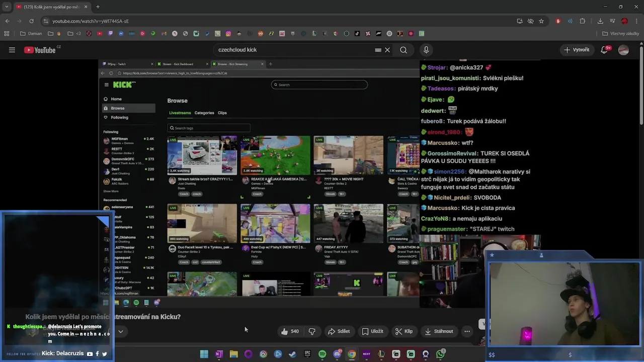
Task: Open Discord from the taskbar
Action: point(337,354)
